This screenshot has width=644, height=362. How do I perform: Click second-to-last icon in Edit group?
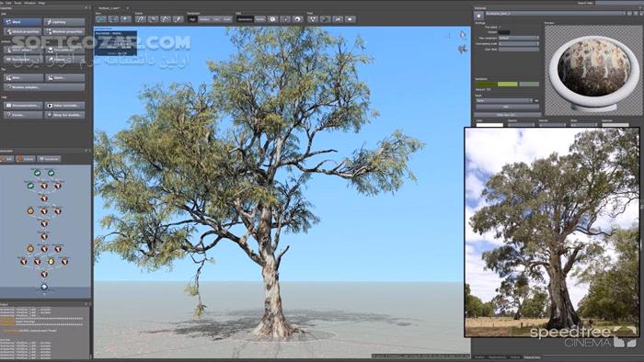285,19
